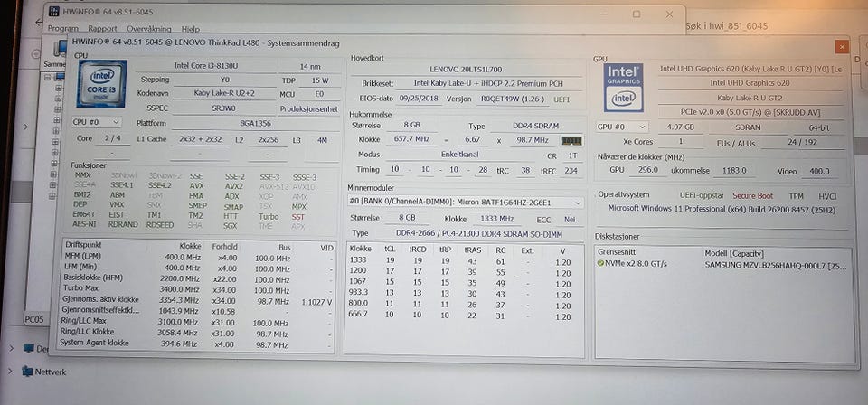The width and height of the screenshot is (868, 405).
Task: Click the 14 nm process value
Action: (x=310, y=66)
